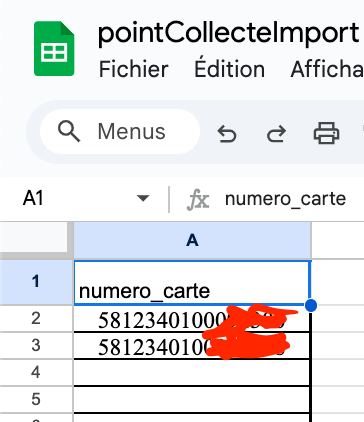364x422 pixels.
Task: Print the spreadsheet
Action: tap(326, 133)
